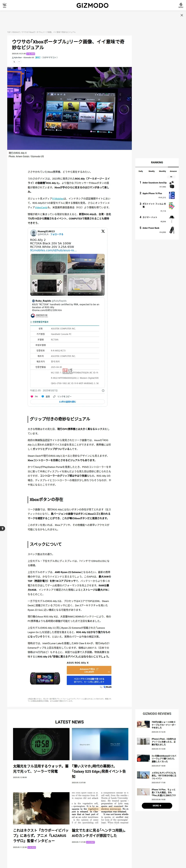Select the Amazon ranking tab
The width and height of the screenshot is (186, 868).
click(x=173, y=171)
